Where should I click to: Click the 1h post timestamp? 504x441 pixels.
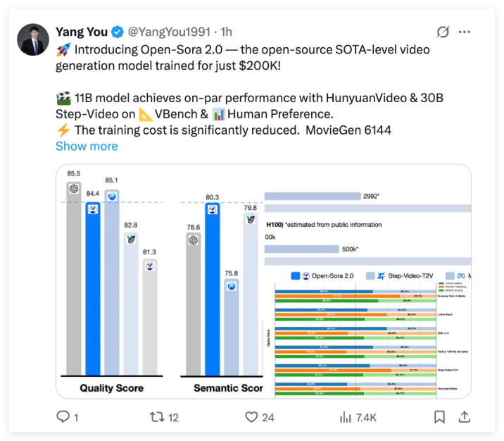click(227, 32)
